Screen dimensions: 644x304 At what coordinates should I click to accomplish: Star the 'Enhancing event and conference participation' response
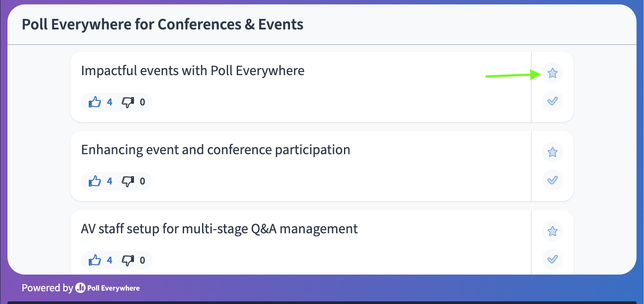pos(553,152)
